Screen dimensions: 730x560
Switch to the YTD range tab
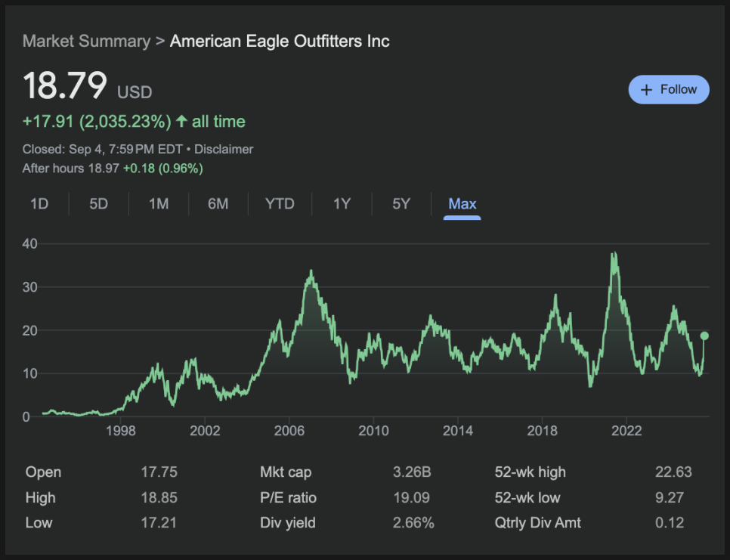pyautogui.click(x=280, y=204)
